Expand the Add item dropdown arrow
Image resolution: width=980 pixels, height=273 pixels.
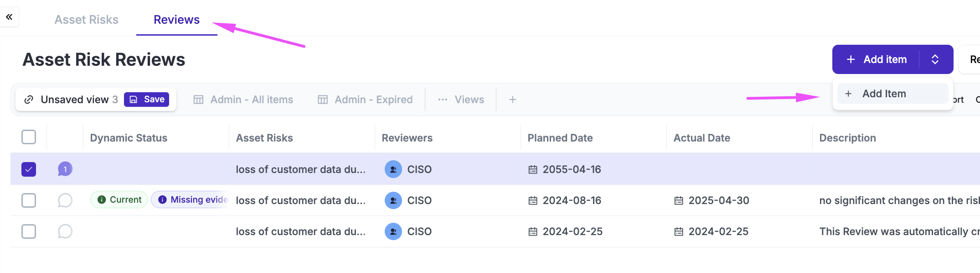coord(935,59)
